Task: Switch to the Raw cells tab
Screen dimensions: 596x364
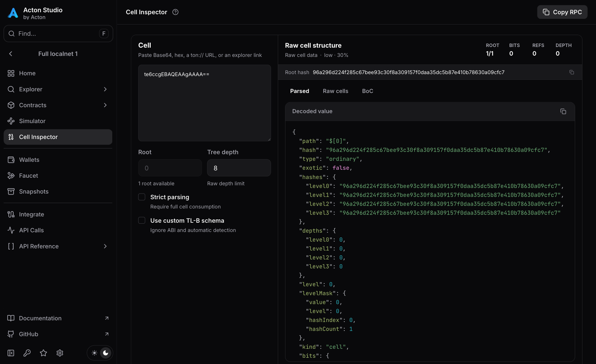Action: click(x=335, y=91)
